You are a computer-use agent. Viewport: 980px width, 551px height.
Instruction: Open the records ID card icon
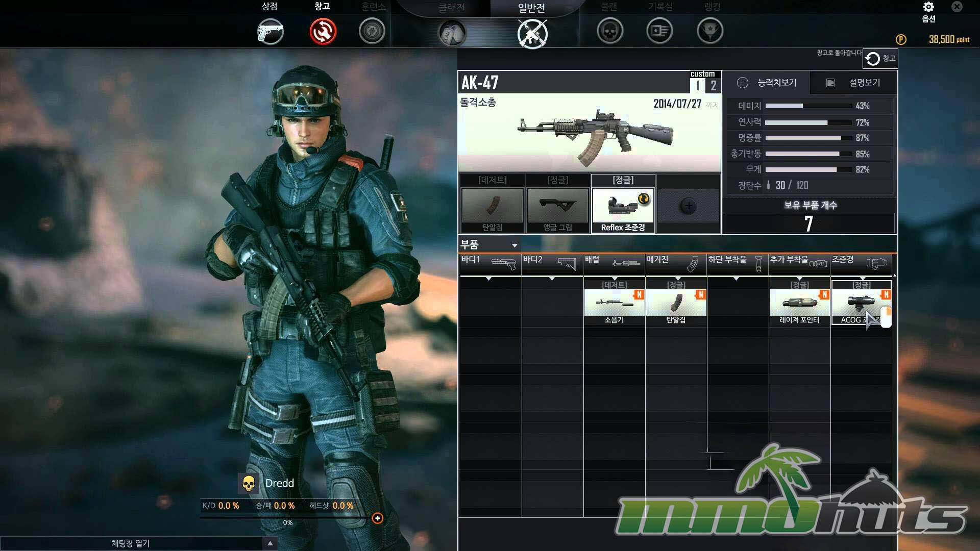pos(659,32)
